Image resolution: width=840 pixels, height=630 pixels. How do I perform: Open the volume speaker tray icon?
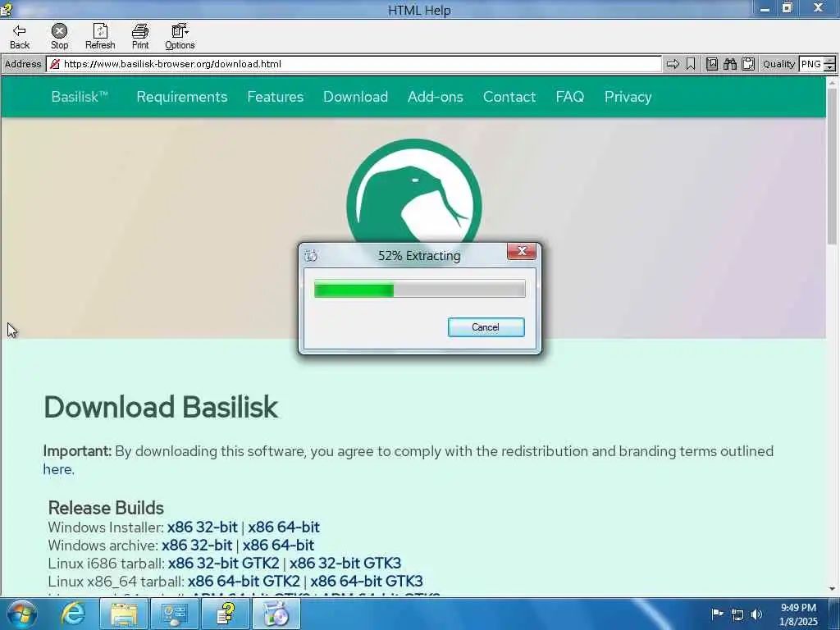[x=756, y=614]
